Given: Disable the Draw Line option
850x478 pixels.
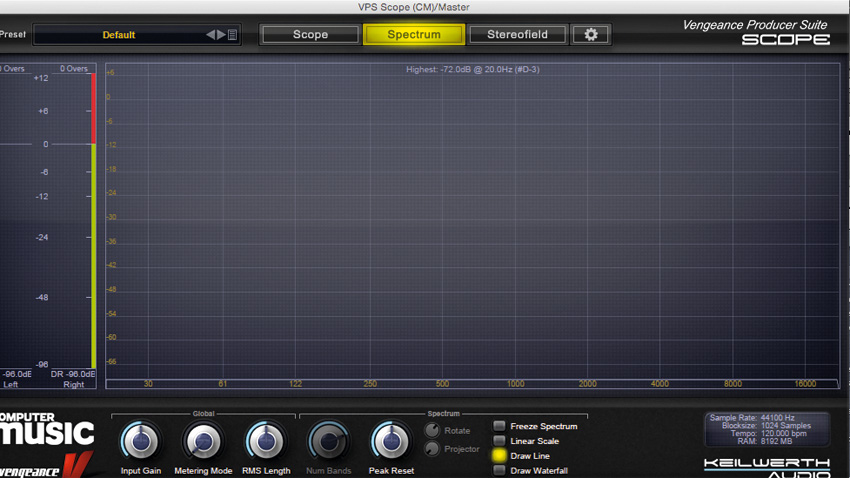Looking at the screenshot, I should pos(499,456).
